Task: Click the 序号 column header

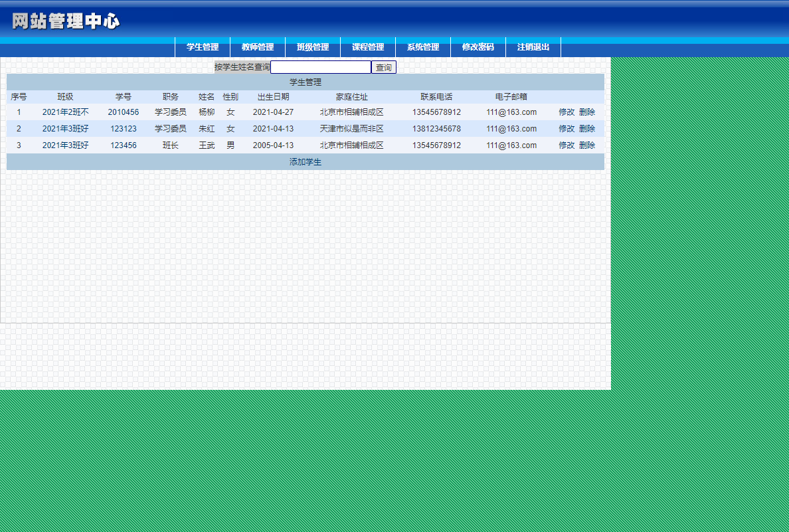Action: (19, 96)
